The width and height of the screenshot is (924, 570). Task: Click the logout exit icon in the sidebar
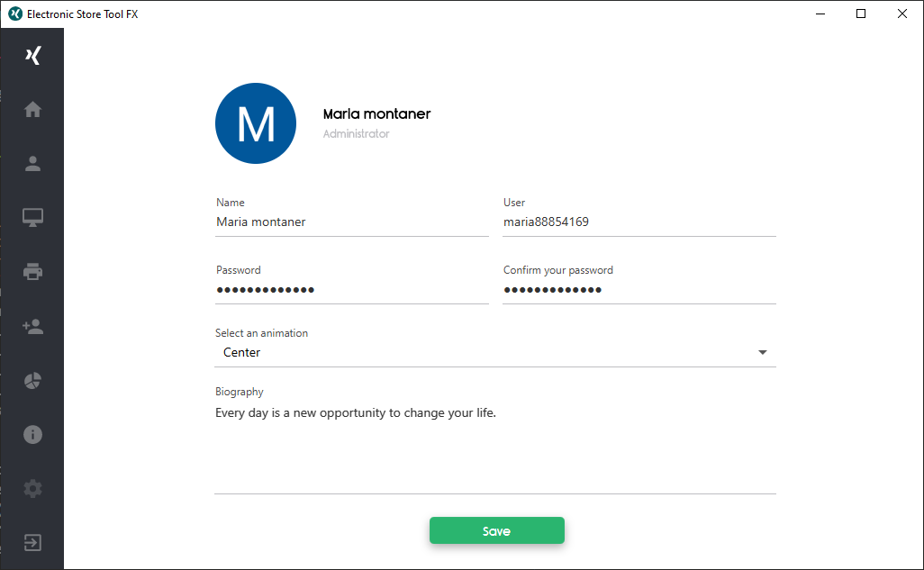(x=33, y=542)
